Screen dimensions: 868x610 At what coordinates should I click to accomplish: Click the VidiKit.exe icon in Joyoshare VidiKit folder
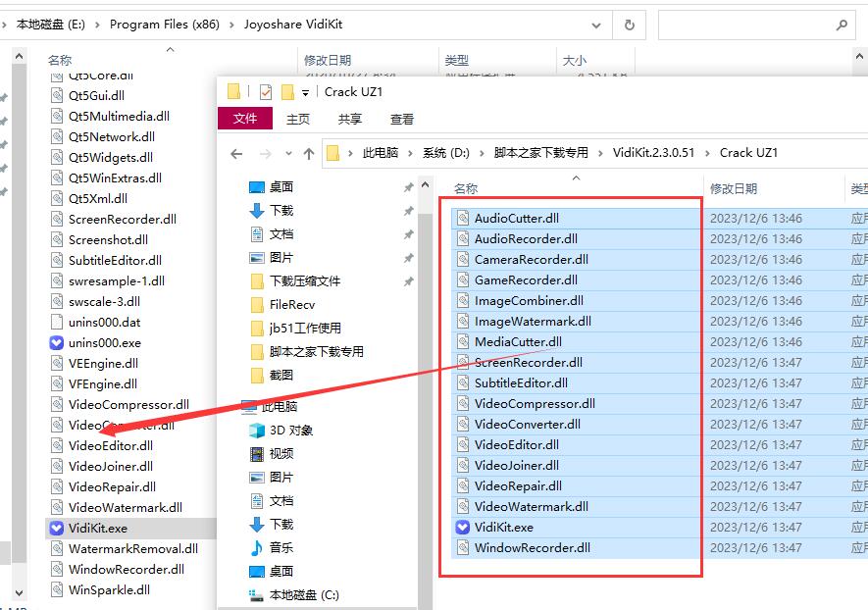click(57, 528)
